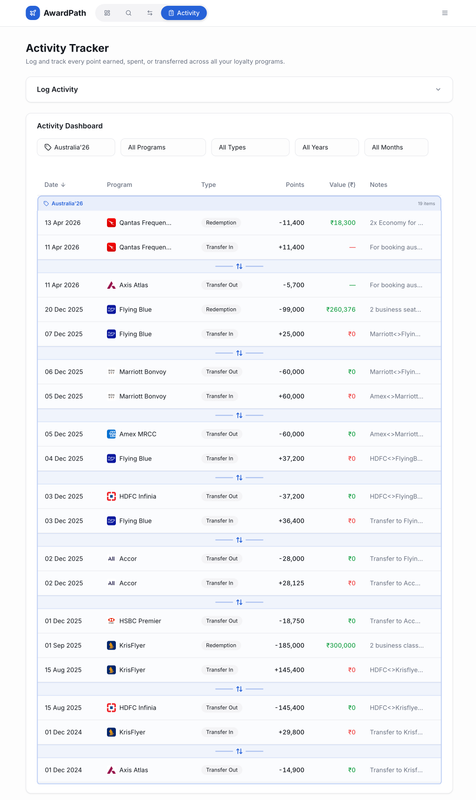The width and height of the screenshot is (476, 800).
Task: Click the transfer link arrows between Qantas and Axis Atlas rows
Action: click(239, 266)
